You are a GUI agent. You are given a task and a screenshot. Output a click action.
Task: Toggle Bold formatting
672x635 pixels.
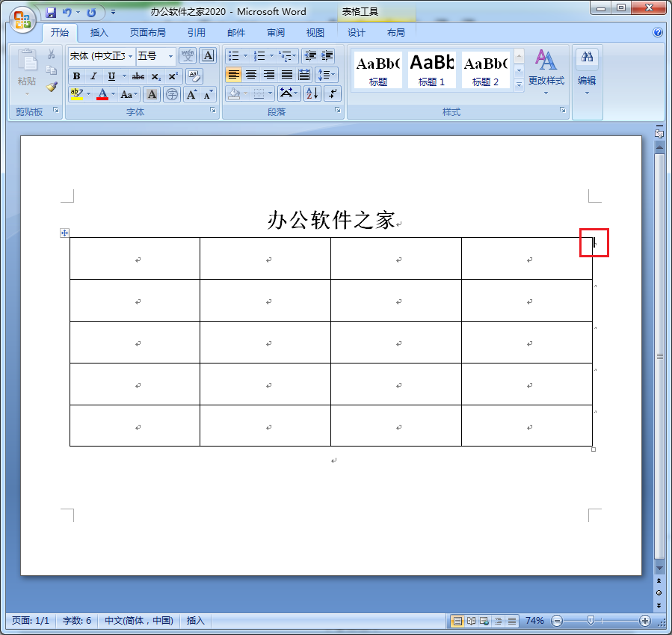pyautogui.click(x=76, y=76)
